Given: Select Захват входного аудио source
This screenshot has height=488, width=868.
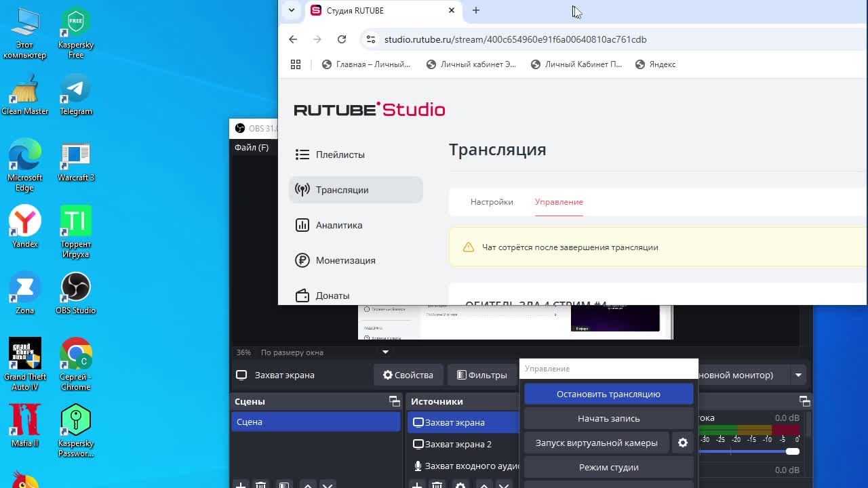Looking at the screenshot, I should 464,466.
